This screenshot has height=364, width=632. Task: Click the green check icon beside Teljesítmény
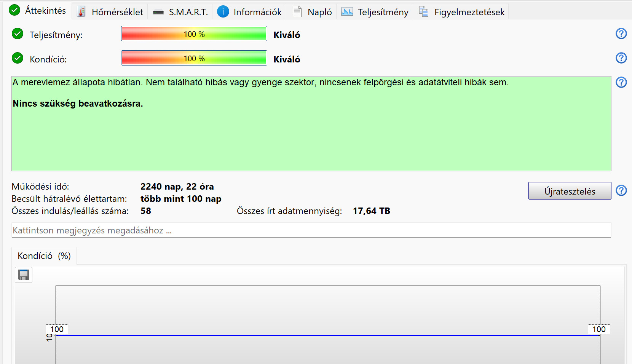pyautogui.click(x=18, y=34)
